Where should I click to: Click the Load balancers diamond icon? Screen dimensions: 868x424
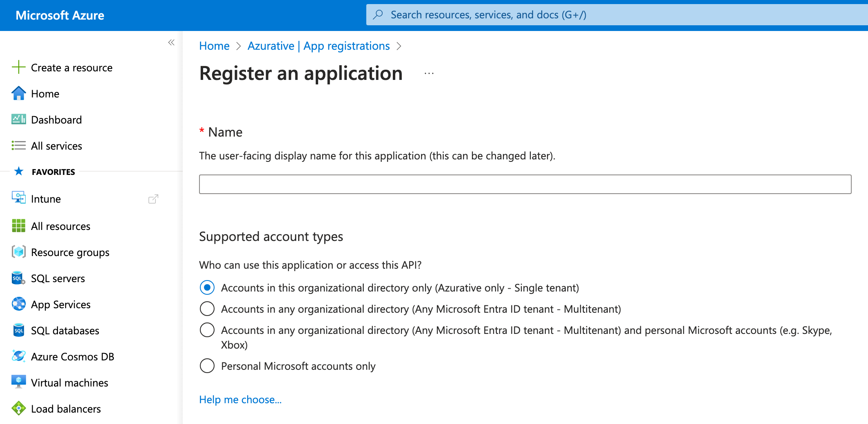pyautogui.click(x=19, y=408)
